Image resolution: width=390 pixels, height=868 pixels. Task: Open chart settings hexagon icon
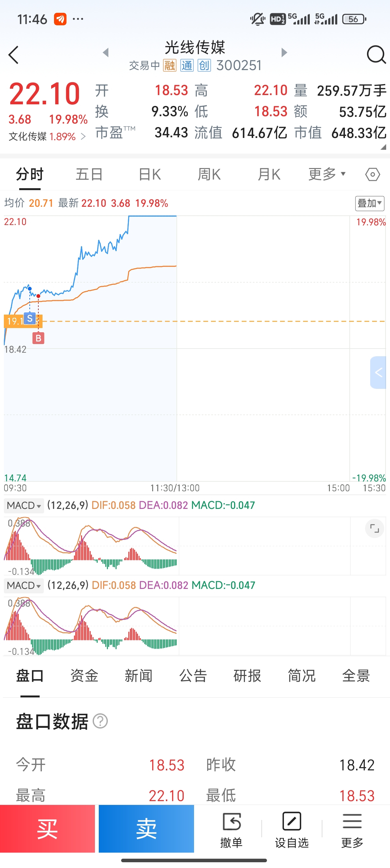[x=372, y=174]
